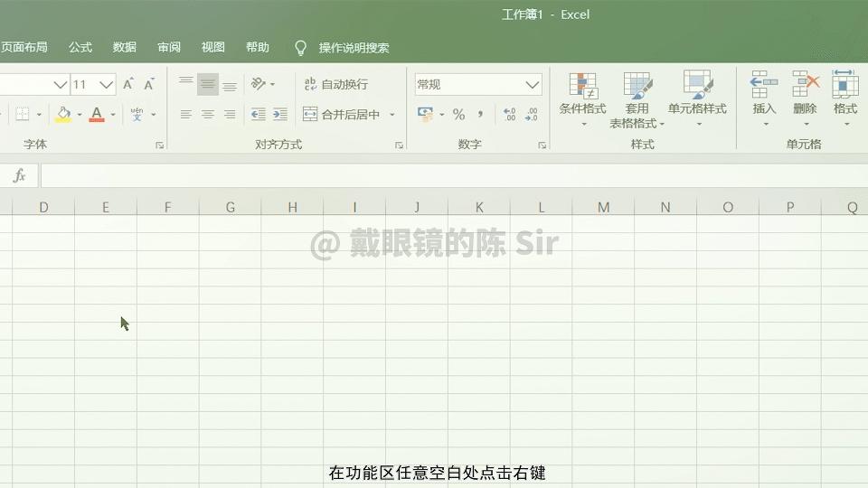The width and height of the screenshot is (868, 488).
Task: Open the phonetic guide 文 icon
Action: click(x=137, y=115)
